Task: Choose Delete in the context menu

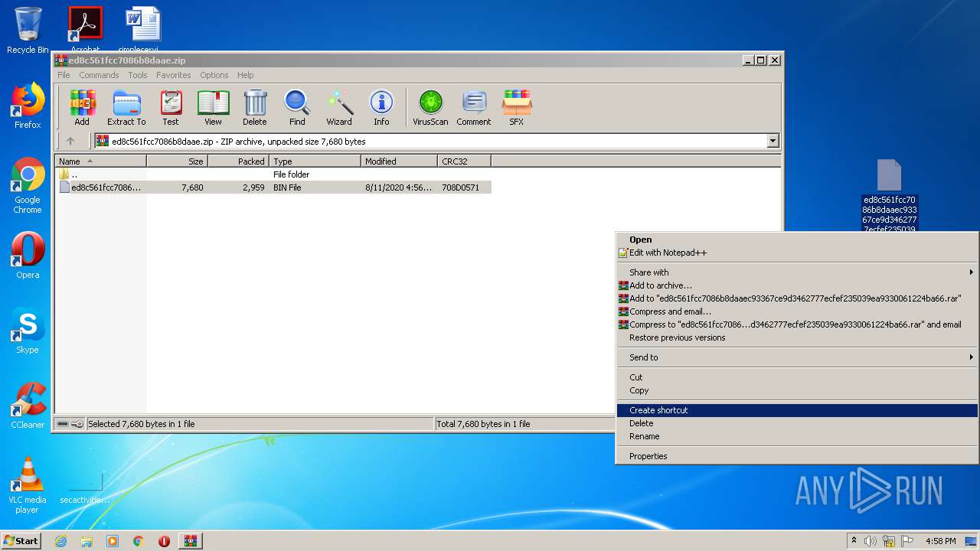Action: coord(797,423)
